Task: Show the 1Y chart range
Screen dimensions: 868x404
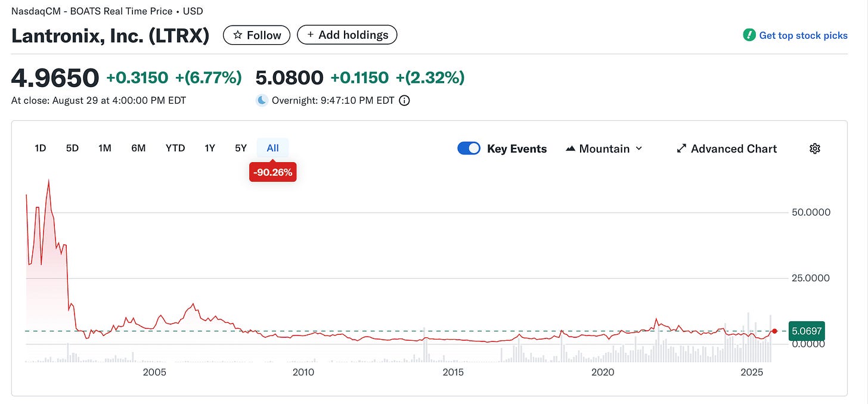Action: pos(210,148)
